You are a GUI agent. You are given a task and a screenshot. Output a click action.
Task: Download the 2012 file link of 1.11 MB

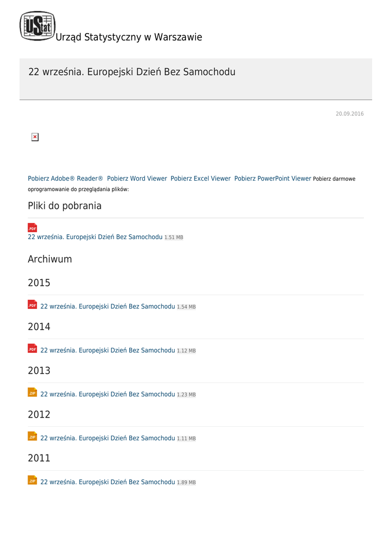108,438
